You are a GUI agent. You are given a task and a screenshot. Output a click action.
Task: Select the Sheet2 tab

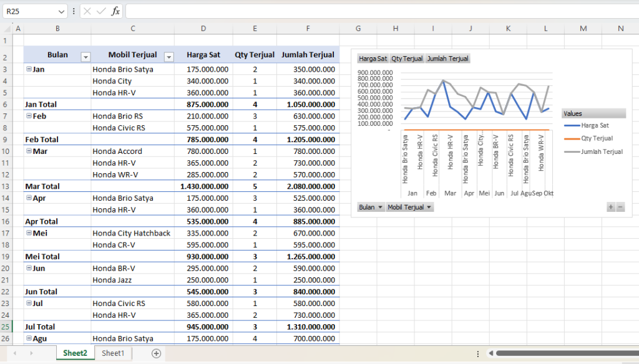coord(75,353)
